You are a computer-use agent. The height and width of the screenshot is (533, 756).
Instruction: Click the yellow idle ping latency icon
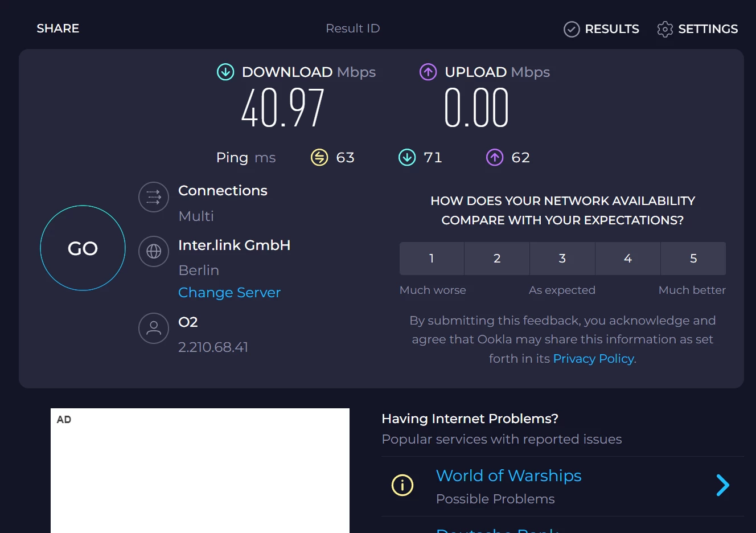pos(319,157)
